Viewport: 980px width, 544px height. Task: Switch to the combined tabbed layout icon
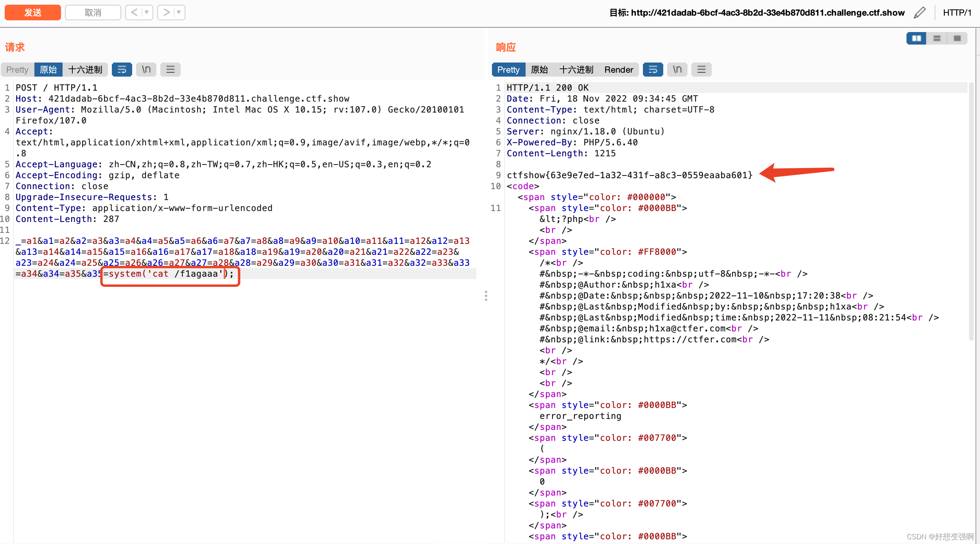click(957, 38)
